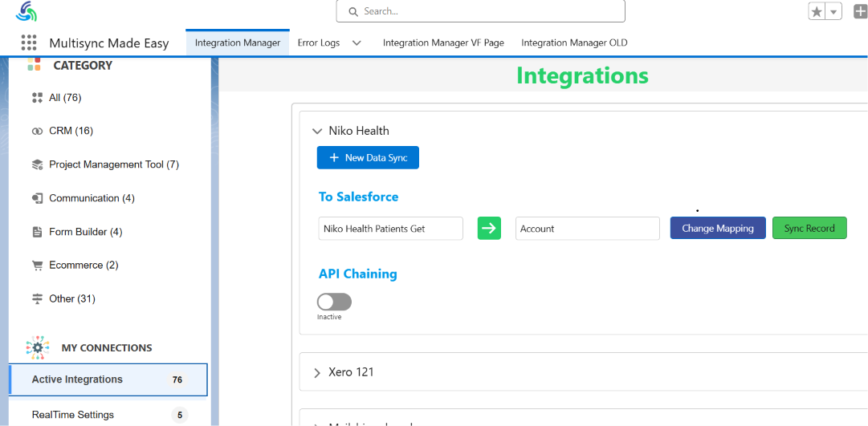Open the App Launcher dots grid
This screenshot has width=868, height=426.
tap(29, 43)
